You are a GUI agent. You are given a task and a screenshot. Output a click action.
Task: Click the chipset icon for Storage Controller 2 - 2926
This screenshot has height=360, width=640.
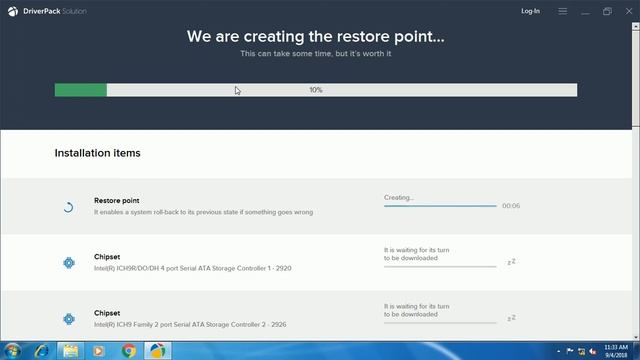pos(69,319)
